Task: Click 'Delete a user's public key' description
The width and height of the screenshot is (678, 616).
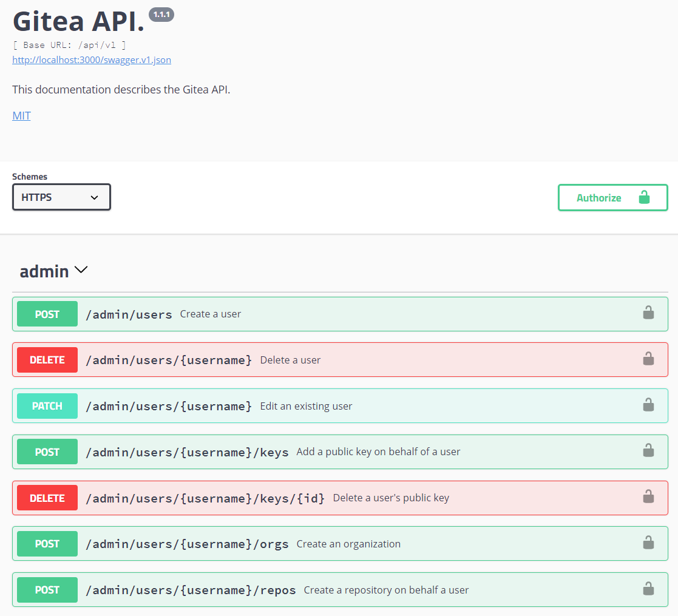Action: point(391,498)
